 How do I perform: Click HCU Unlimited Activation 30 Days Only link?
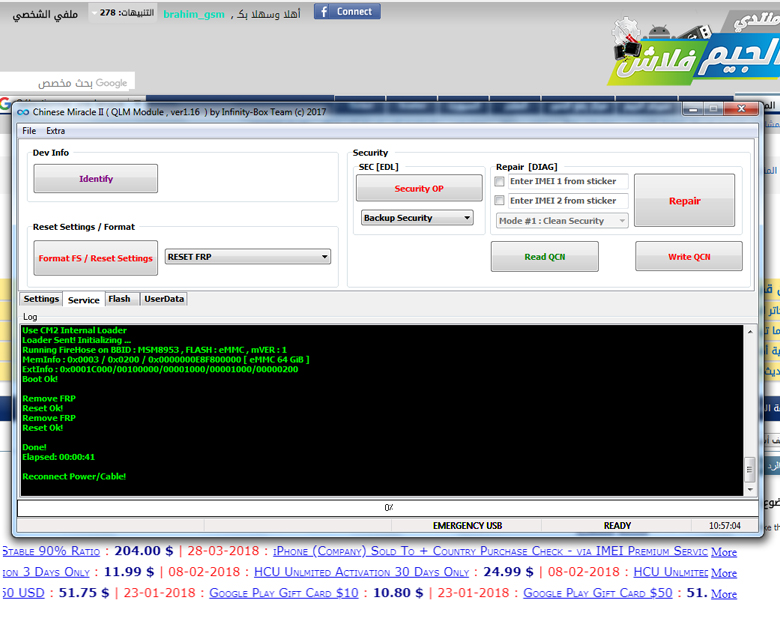362,572
